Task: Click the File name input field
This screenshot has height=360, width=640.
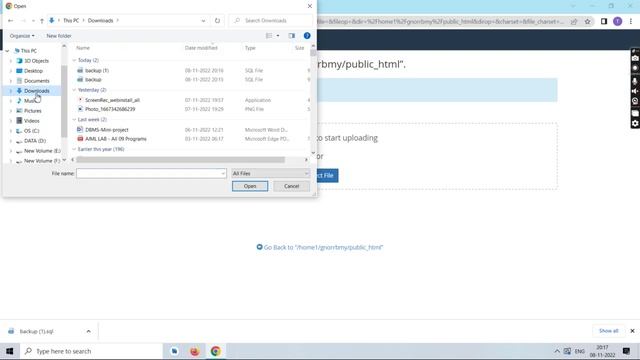Action: (151, 173)
